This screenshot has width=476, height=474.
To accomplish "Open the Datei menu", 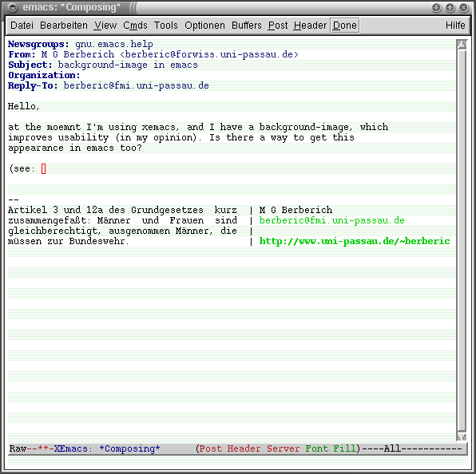I will [22, 26].
